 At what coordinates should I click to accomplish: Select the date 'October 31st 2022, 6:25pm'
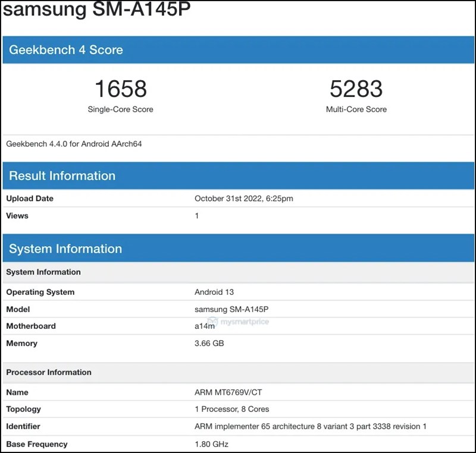(x=244, y=199)
